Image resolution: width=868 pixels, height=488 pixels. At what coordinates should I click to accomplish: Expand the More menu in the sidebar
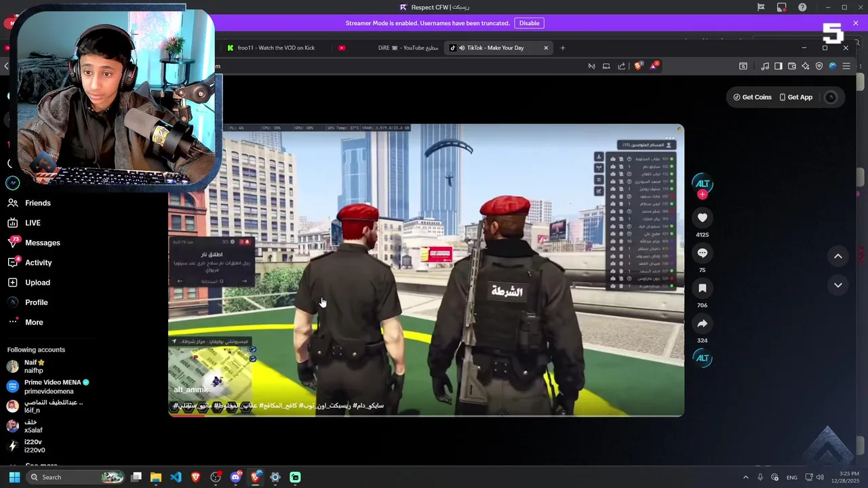tap(26, 322)
